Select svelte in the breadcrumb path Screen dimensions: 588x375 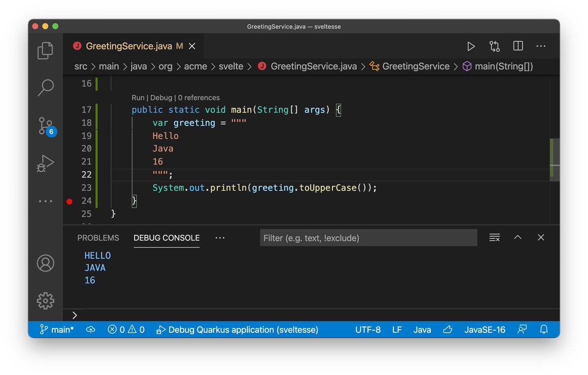coord(231,66)
